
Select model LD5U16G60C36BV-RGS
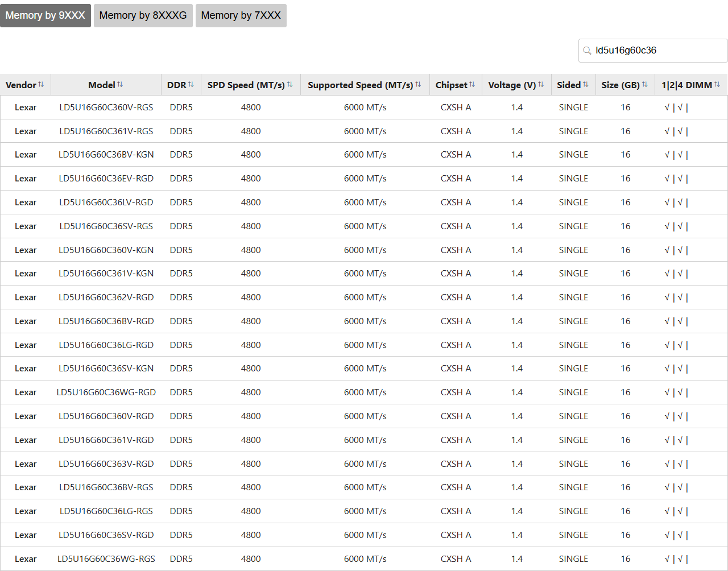click(x=106, y=487)
